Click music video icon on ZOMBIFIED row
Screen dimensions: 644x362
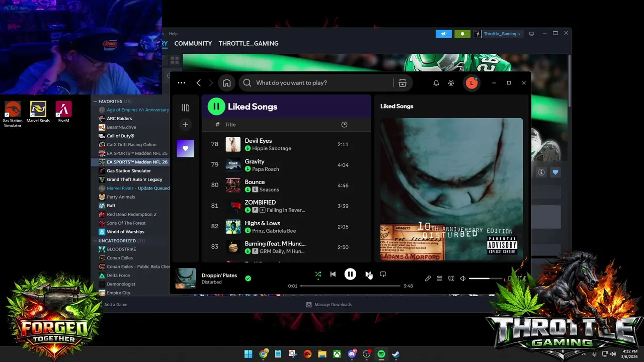pyautogui.click(x=263, y=210)
